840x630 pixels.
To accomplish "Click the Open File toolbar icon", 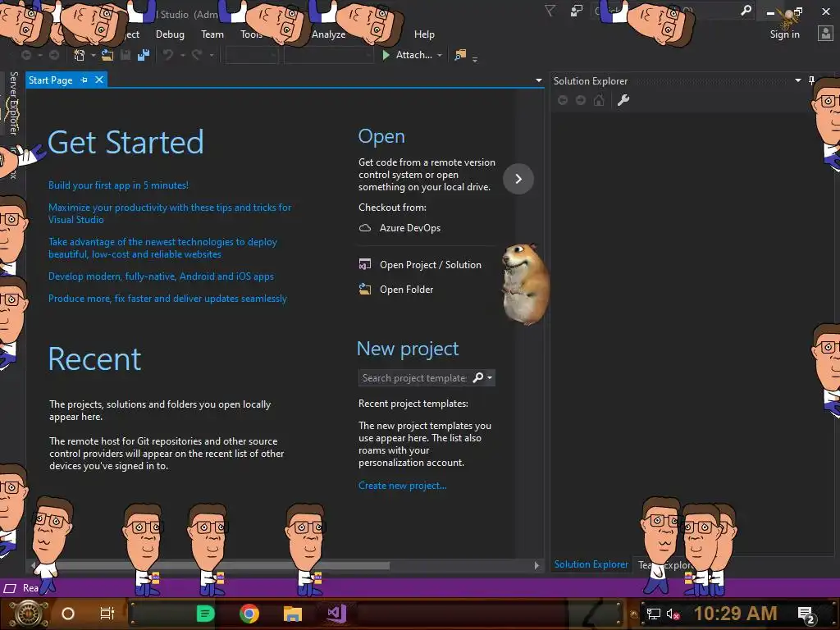I will point(107,55).
